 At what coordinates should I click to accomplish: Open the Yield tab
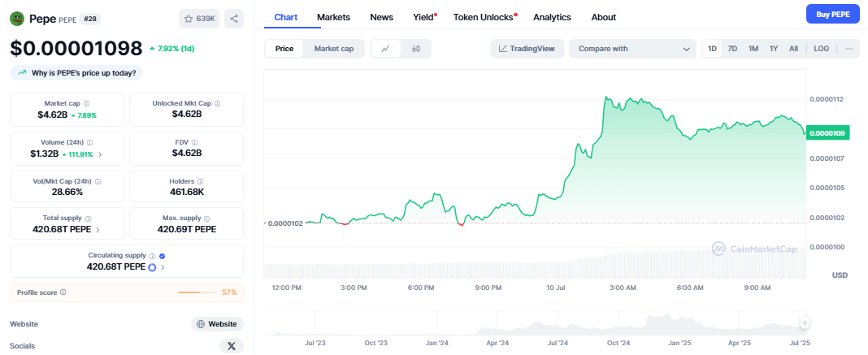(x=424, y=17)
